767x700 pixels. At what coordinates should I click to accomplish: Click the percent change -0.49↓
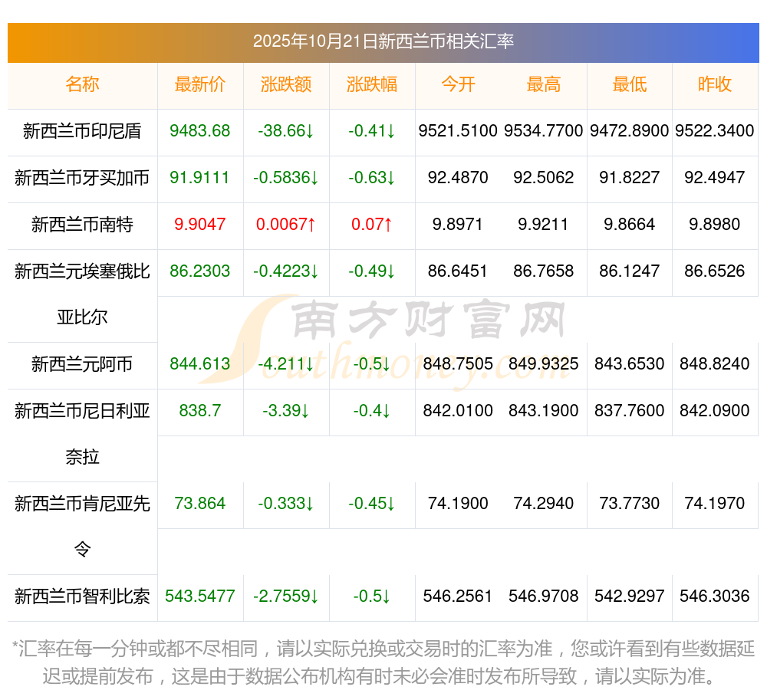tap(372, 271)
